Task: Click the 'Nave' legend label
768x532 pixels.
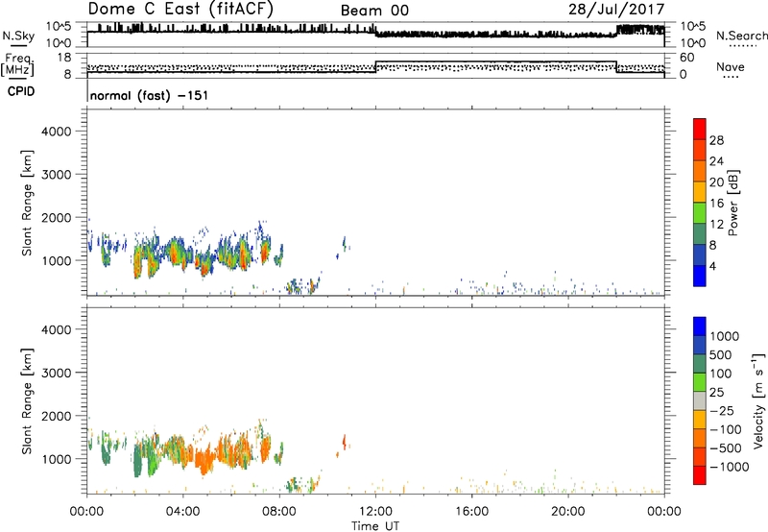Action: tap(731, 67)
